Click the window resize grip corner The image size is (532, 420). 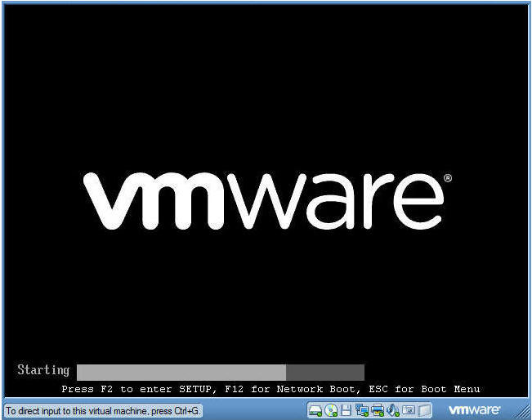pos(524,412)
